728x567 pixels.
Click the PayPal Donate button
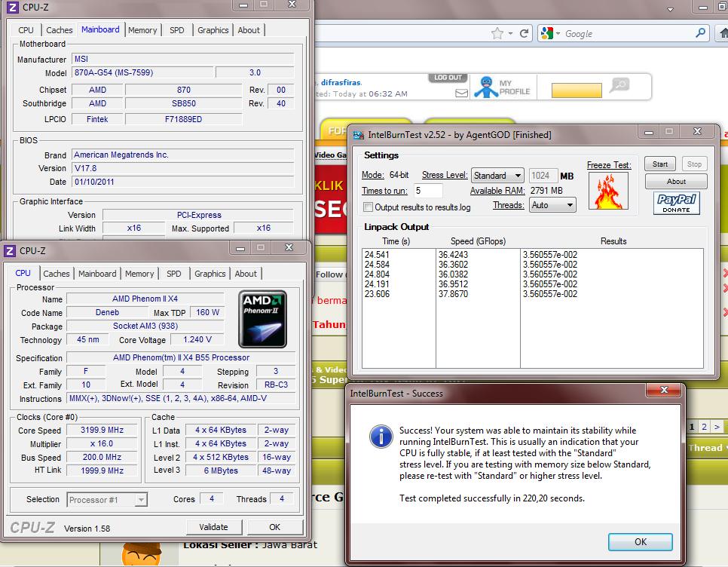tap(676, 203)
